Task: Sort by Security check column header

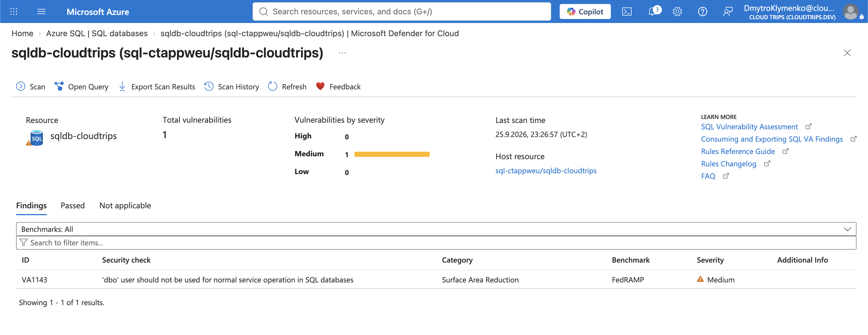Action: tap(126, 260)
